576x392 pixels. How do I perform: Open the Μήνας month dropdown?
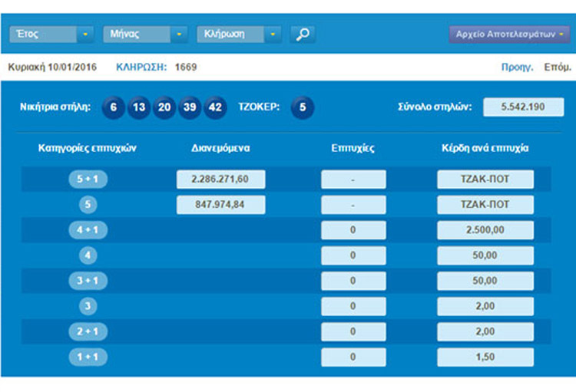coord(145,34)
